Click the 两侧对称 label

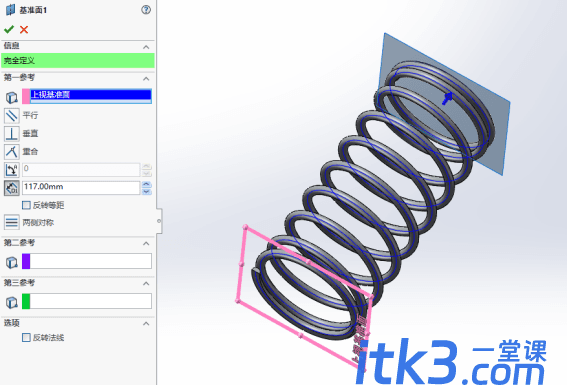click(38, 222)
